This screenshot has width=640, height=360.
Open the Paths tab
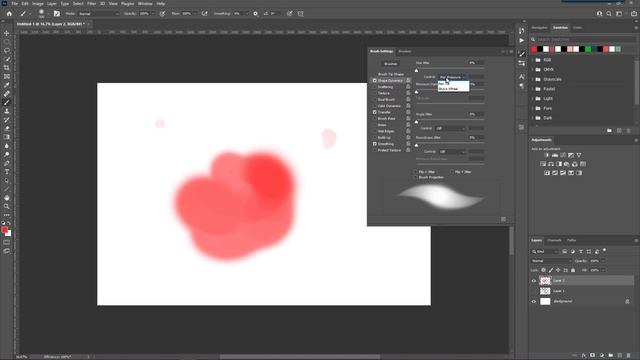571,240
